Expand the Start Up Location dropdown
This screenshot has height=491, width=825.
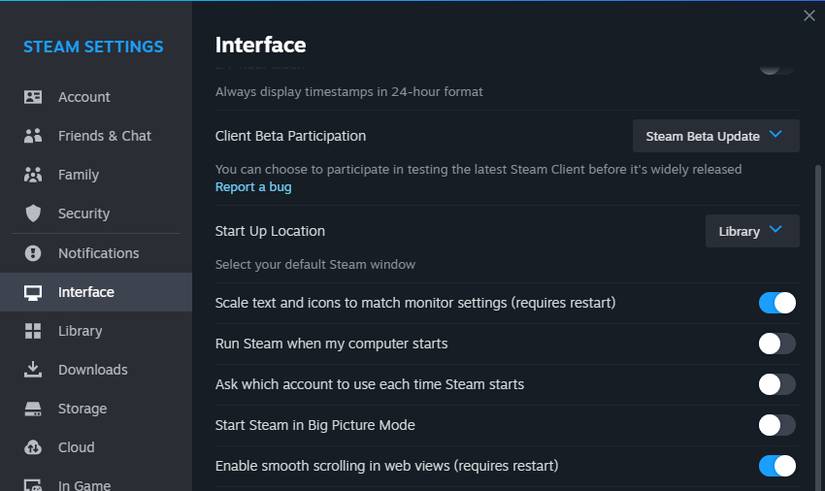coord(752,231)
